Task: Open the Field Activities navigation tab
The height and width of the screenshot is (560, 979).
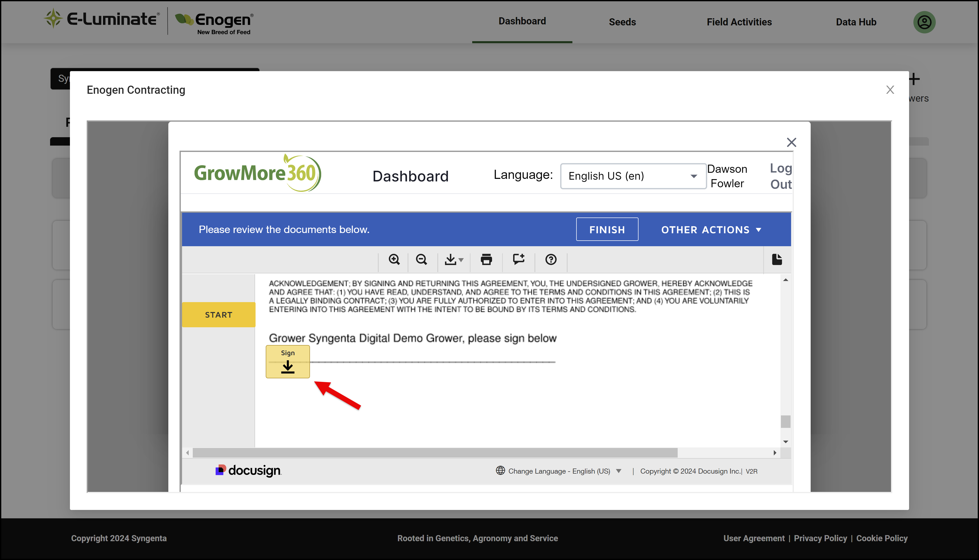Action: [x=739, y=22]
